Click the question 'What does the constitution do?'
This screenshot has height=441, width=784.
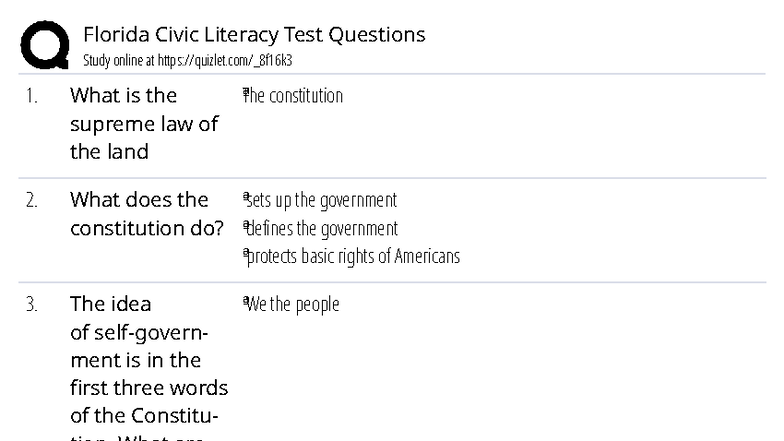point(146,214)
